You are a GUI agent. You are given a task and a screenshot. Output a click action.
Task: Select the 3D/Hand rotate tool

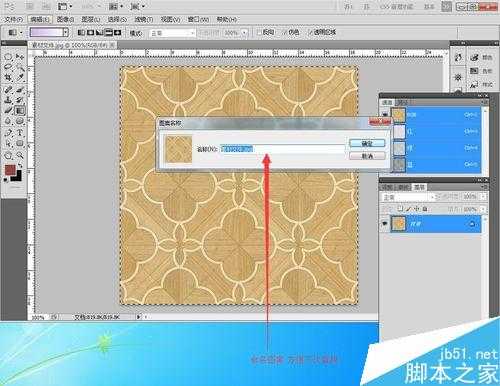click(8, 155)
